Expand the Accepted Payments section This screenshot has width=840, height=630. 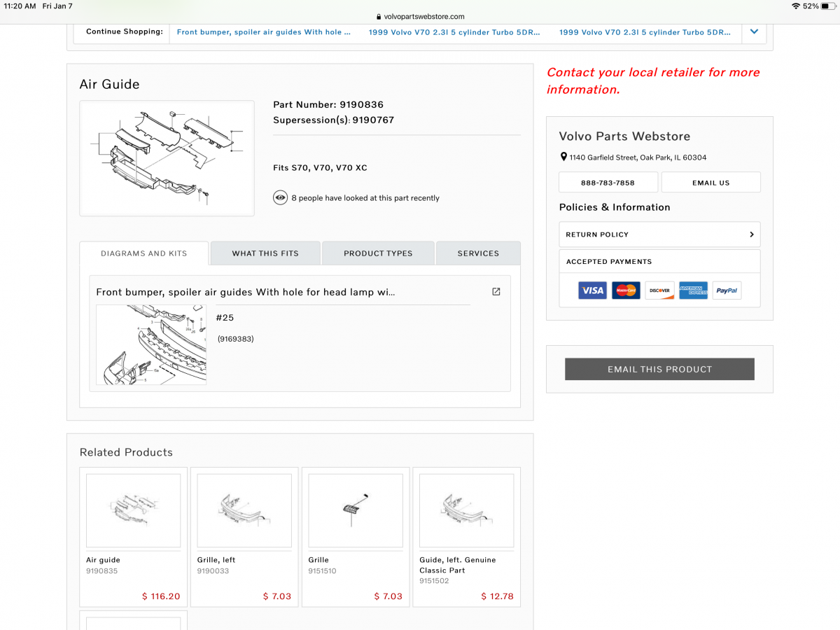659,262
